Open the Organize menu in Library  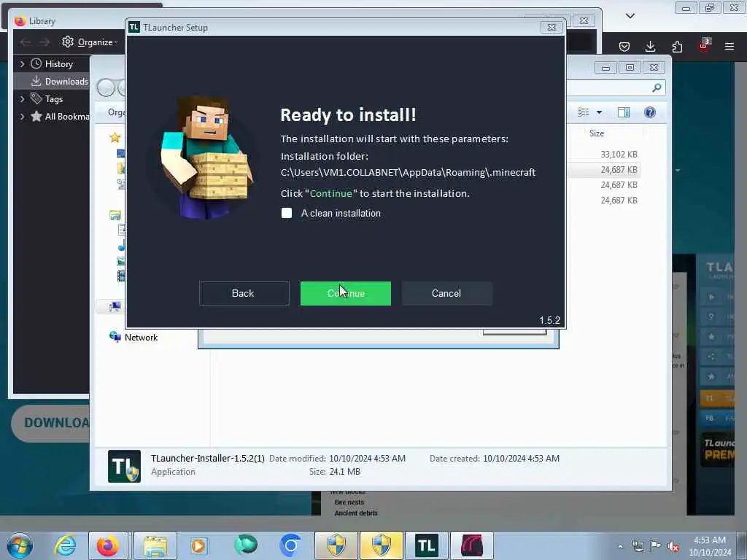90,42
